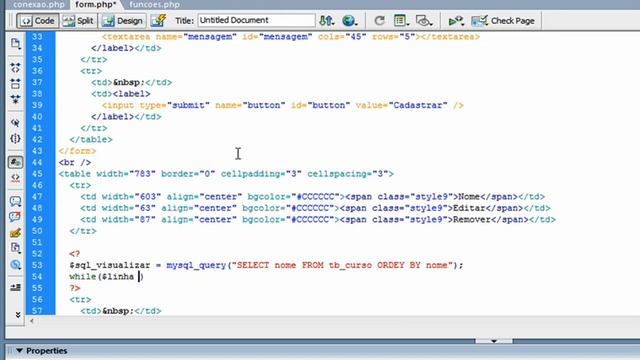
Task: Click the Expand All icon
Action: tap(15, 99)
